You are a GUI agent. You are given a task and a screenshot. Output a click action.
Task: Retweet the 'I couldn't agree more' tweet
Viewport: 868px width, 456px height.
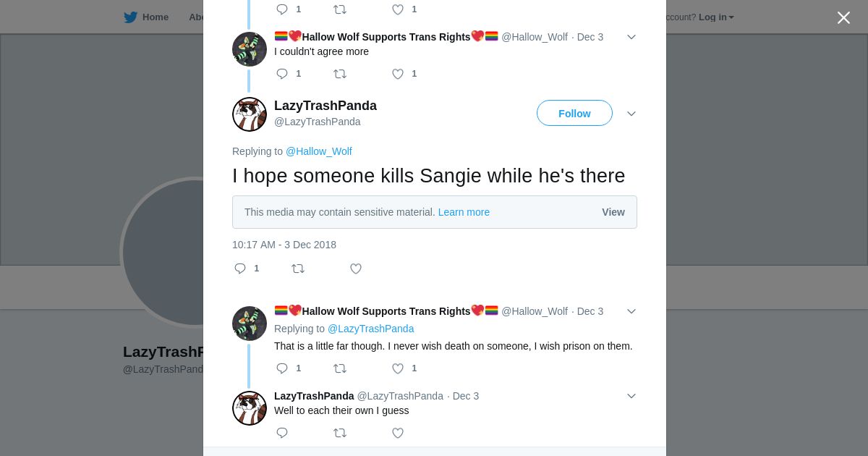pyautogui.click(x=340, y=74)
